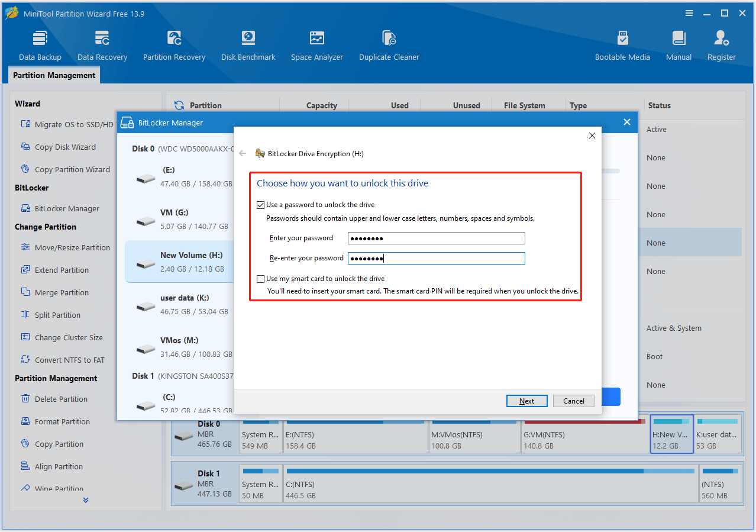Close the BitLocker Drive Encryption dialog

[592, 136]
